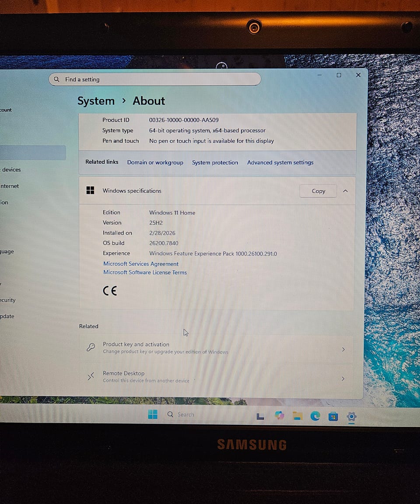Open File Explorer from the taskbar

click(297, 416)
